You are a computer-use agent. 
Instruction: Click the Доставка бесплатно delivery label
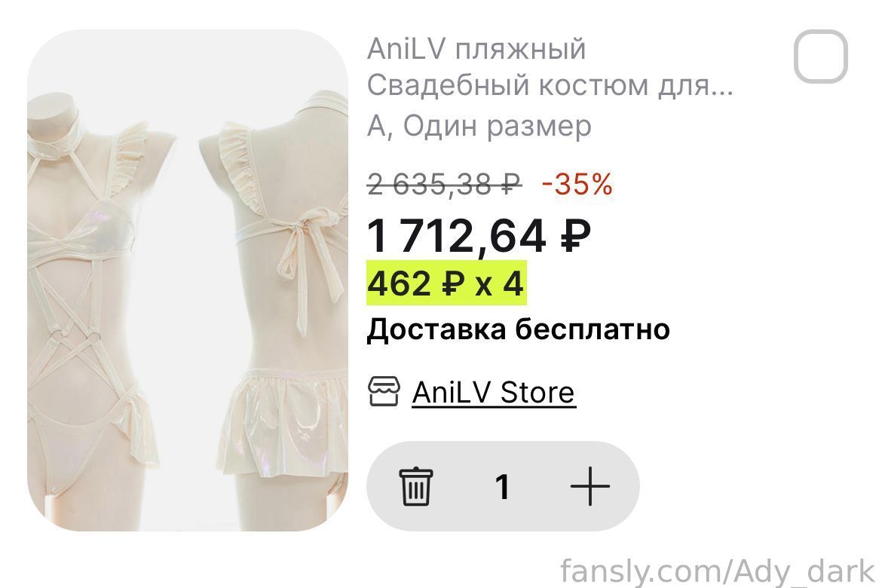pyautogui.click(x=518, y=329)
